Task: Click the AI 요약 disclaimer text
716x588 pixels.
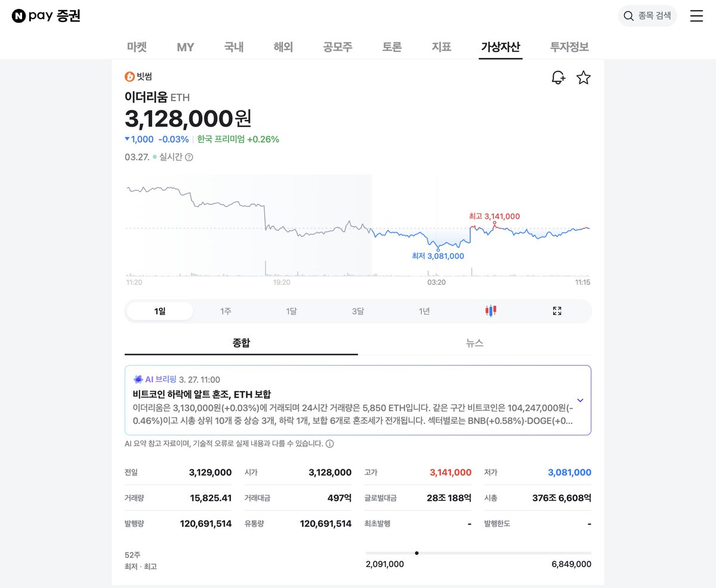Action: click(224, 444)
